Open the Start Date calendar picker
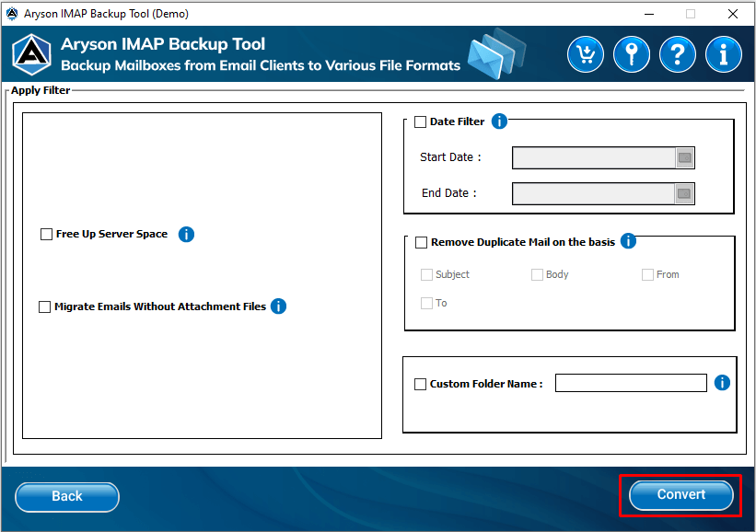The image size is (756, 532). point(685,157)
